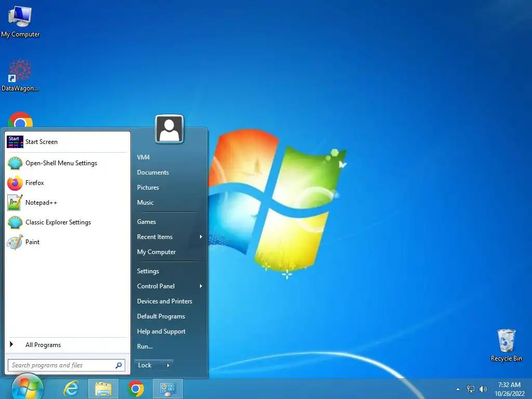Launch Firefox from its start menu icon

pos(15,183)
